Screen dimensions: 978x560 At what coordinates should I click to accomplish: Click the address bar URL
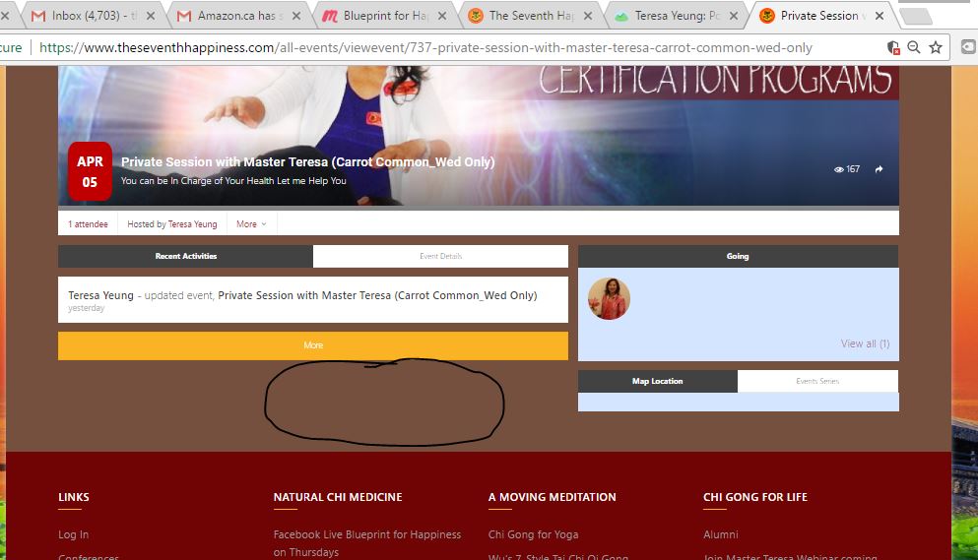click(425, 47)
